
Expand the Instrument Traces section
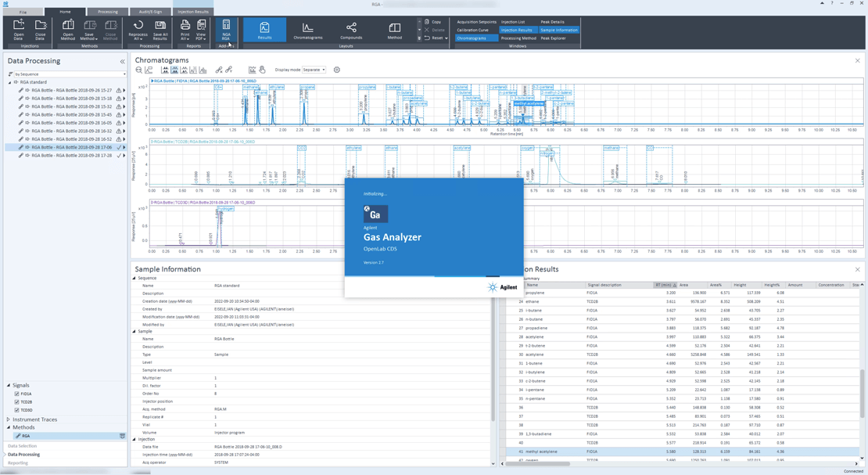pos(9,419)
